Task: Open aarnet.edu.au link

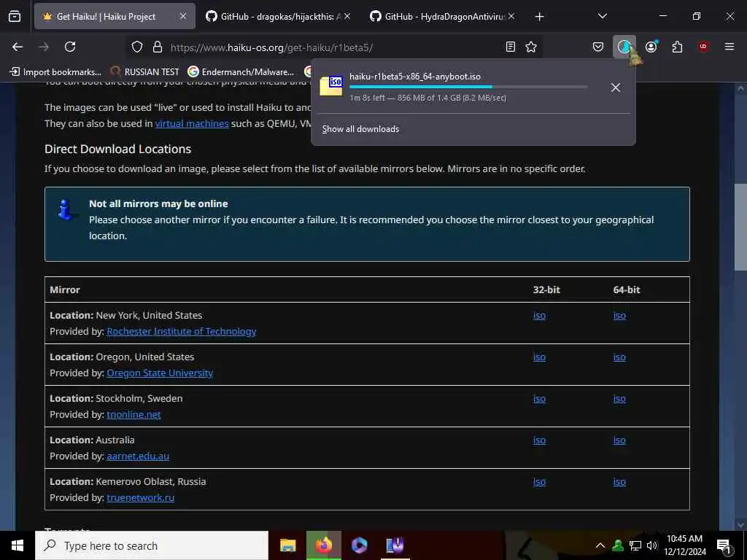Action: coord(138,456)
